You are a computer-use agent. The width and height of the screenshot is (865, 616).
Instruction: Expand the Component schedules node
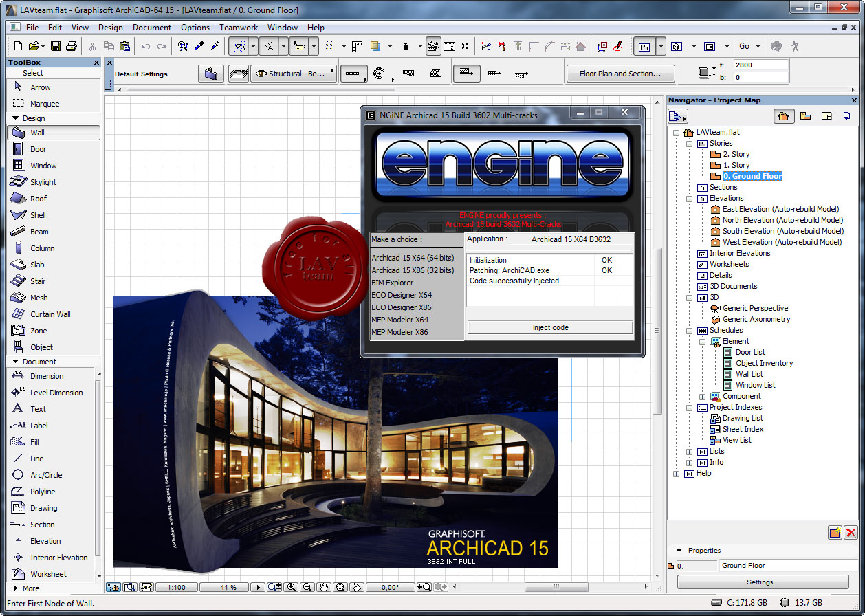coord(703,397)
